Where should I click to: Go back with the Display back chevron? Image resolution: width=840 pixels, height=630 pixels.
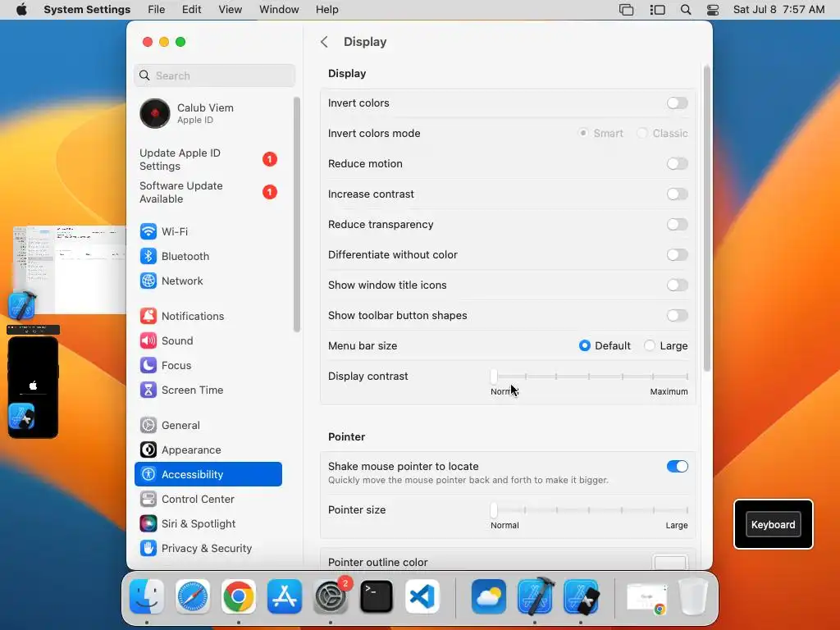point(324,42)
